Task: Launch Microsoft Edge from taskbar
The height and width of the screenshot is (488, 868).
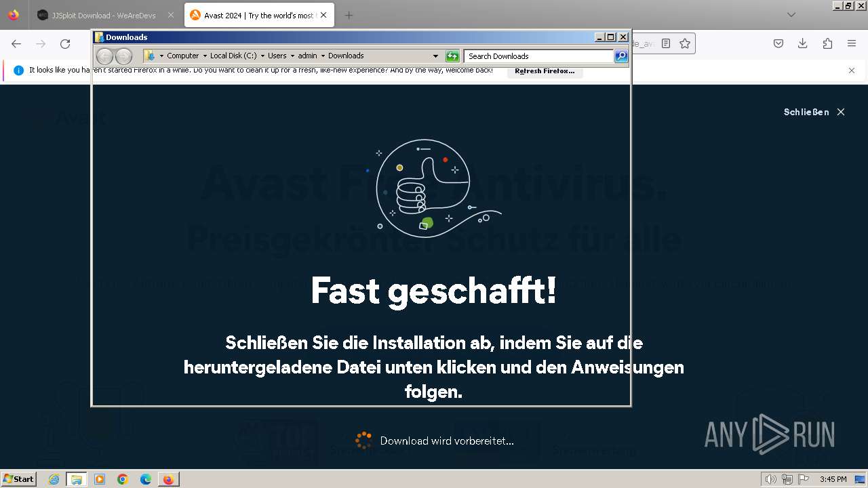Action: (x=146, y=479)
